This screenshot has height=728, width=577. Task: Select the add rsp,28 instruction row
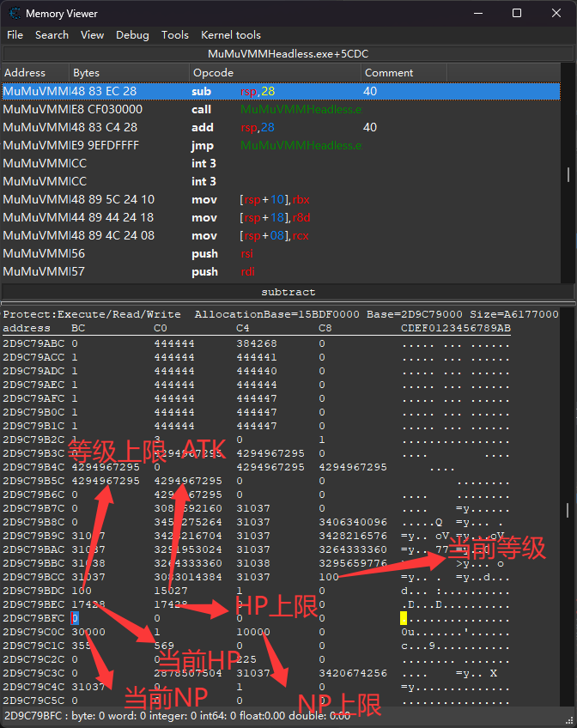281,128
